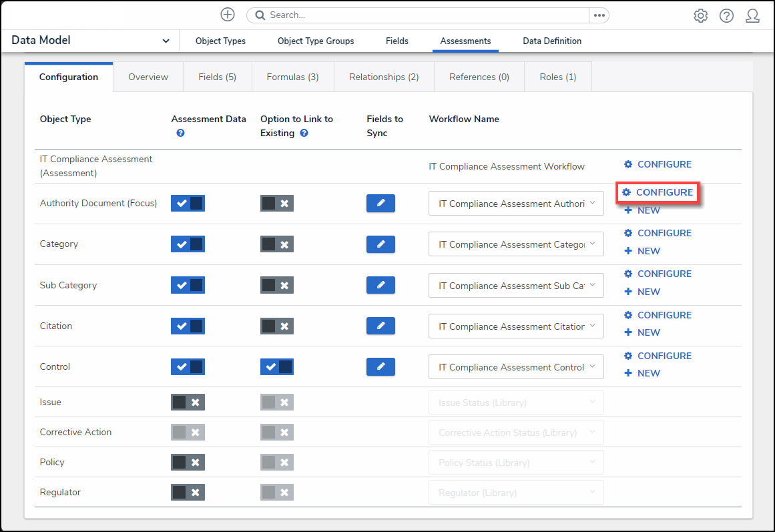Disable Option to Link for Control row
Image resolution: width=775 pixels, height=532 pixels.
point(276,366)
